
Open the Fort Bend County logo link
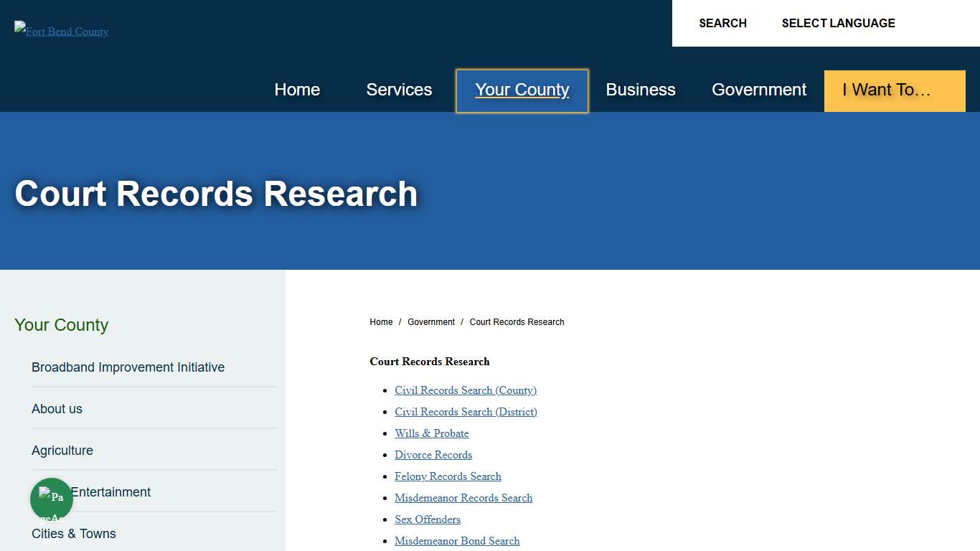click(x=61, y=31)
